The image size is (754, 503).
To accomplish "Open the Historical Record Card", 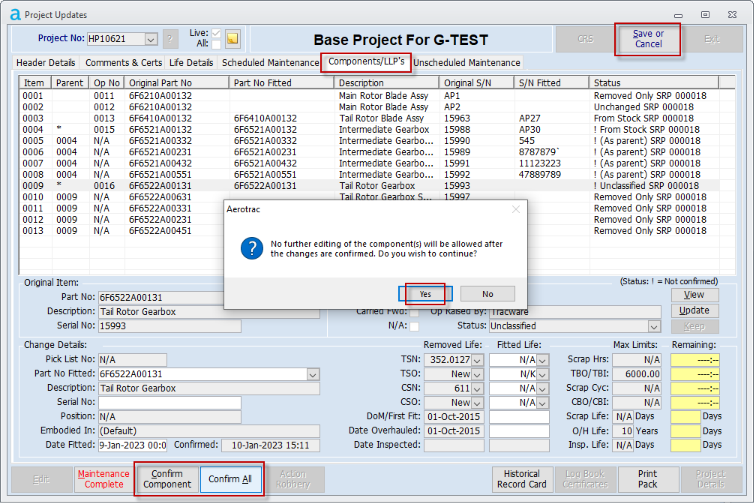I will point(522,479).
